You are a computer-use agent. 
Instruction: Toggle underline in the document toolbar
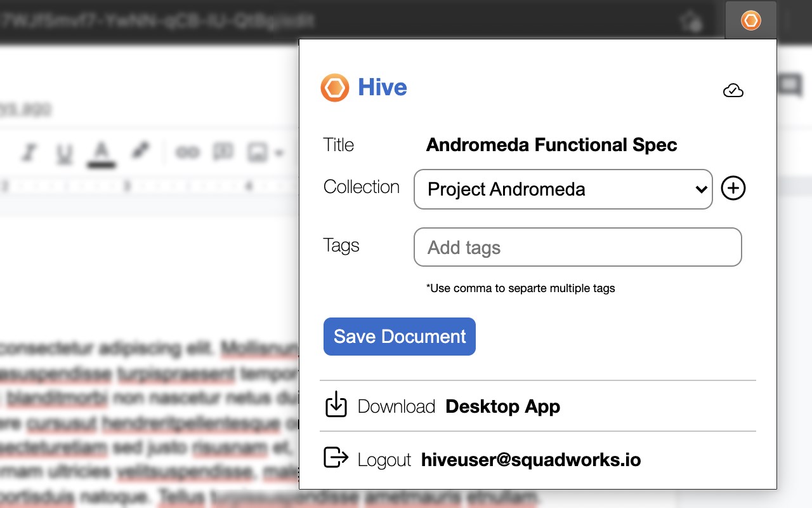coord(64,153)
